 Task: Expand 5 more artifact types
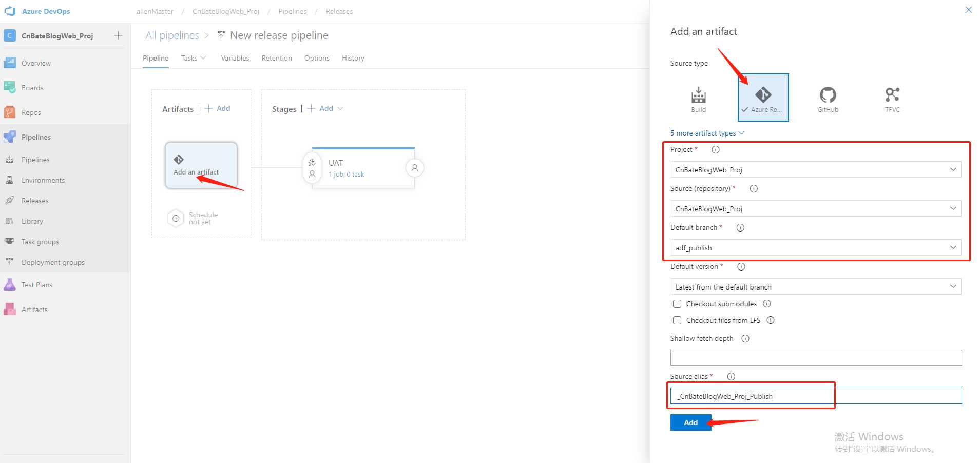707,133
